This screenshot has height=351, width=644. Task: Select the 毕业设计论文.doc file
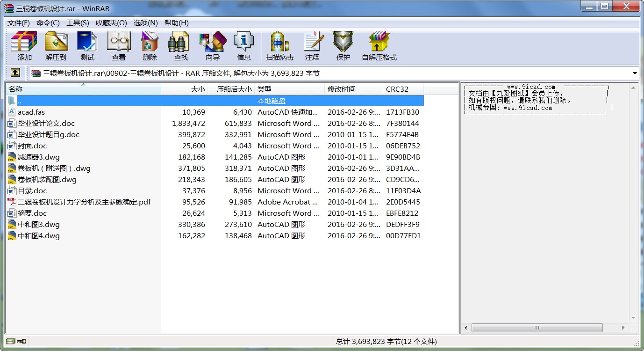tap(46, 124)
